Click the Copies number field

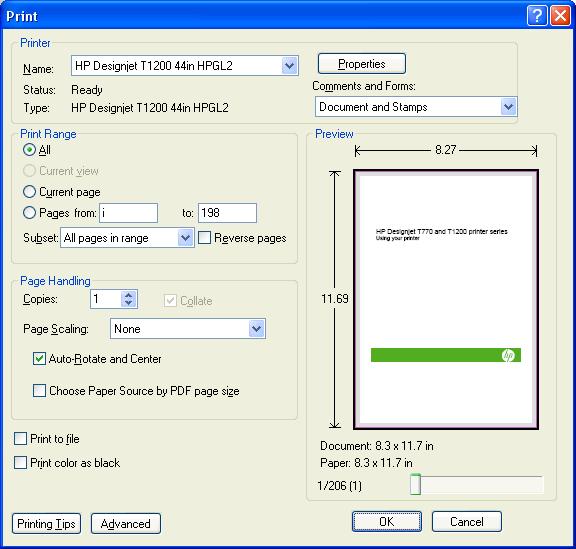click(x=106, y=299)
